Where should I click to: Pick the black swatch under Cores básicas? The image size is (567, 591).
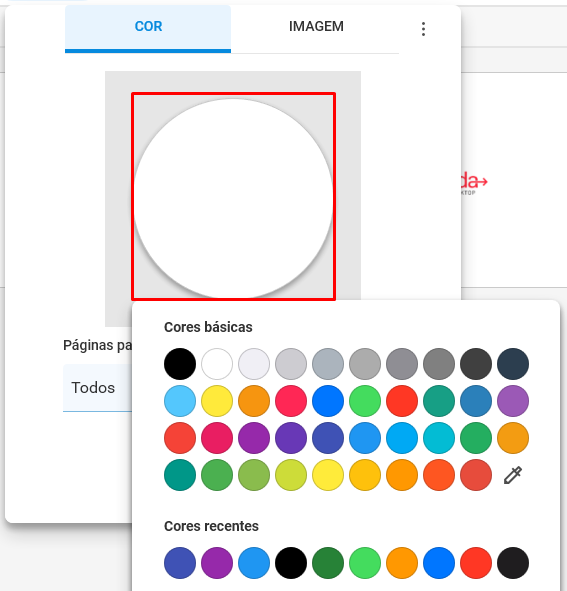[x=180, y=364]
